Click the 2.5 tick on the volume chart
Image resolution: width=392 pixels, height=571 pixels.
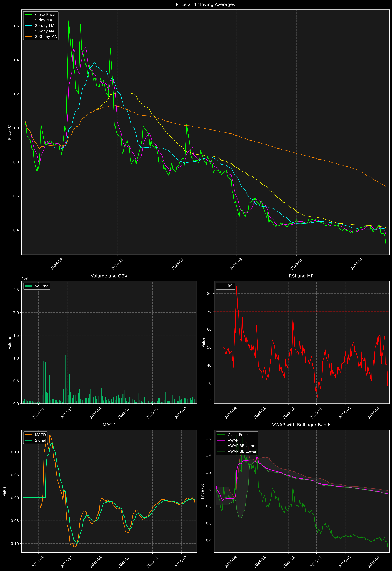coord(16,290)
